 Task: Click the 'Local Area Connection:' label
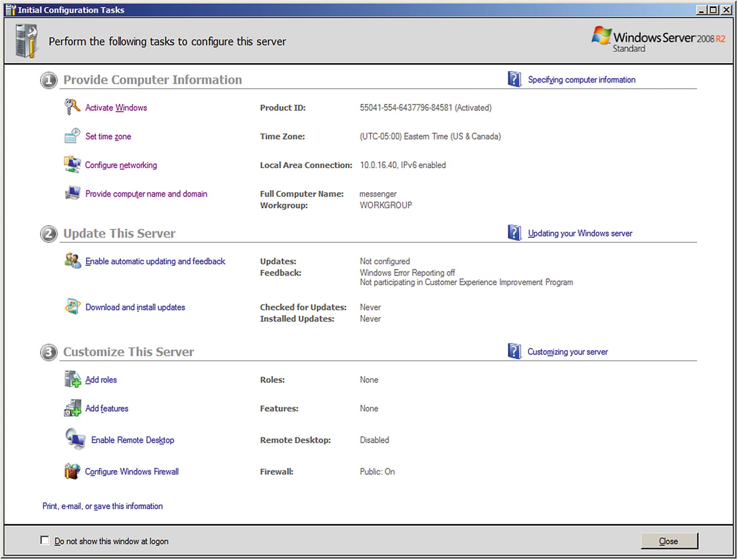306,165
